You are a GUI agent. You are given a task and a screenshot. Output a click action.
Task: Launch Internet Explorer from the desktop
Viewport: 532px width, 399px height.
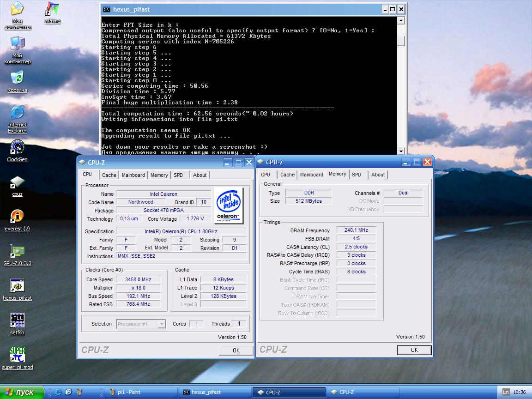(x=17, y=120)
